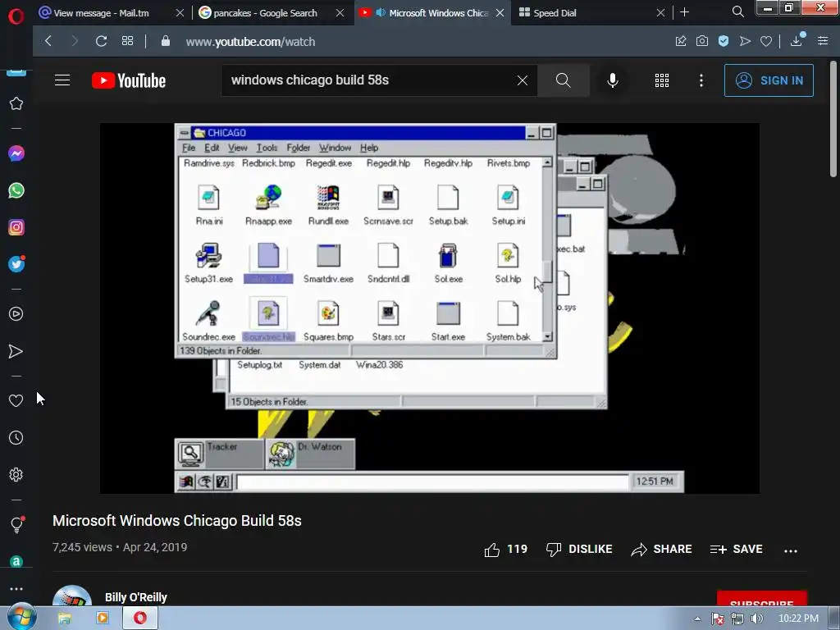Open bookmarks heart icon in sidebar

(16, 400)
